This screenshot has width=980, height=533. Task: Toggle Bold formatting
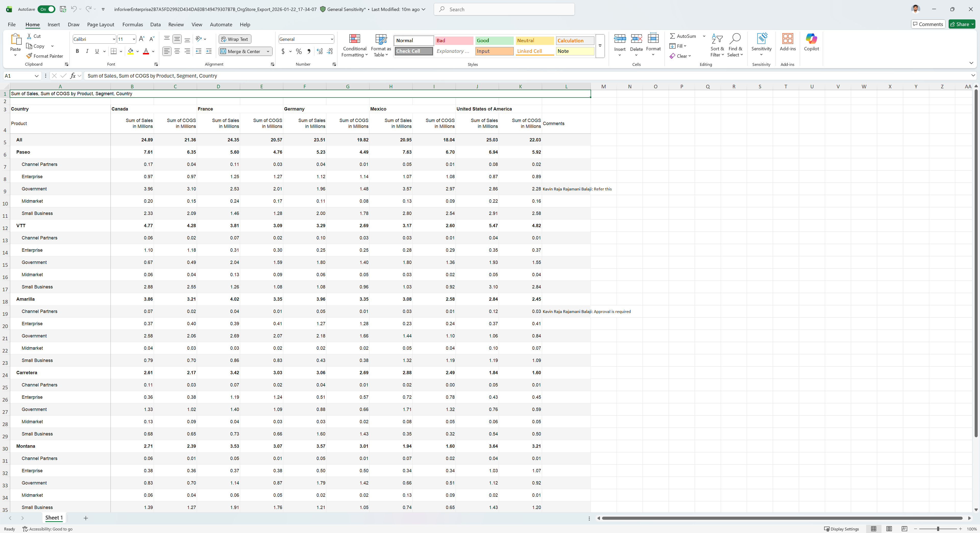(77, 51)
